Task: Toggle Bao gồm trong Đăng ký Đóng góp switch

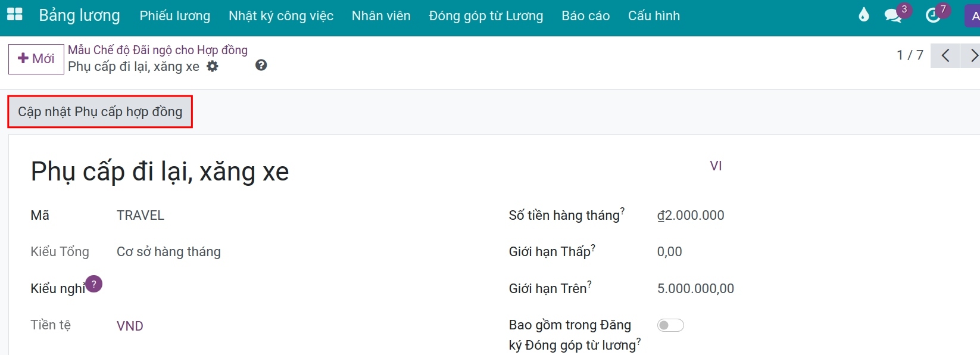Action: click(670, 325)
